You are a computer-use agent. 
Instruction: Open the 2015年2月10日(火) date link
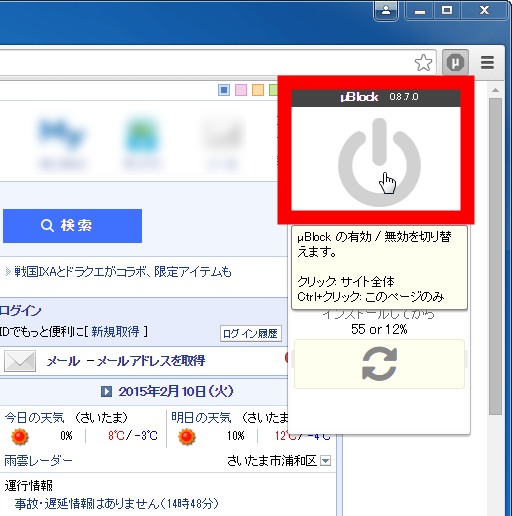(x=176, y=391)
